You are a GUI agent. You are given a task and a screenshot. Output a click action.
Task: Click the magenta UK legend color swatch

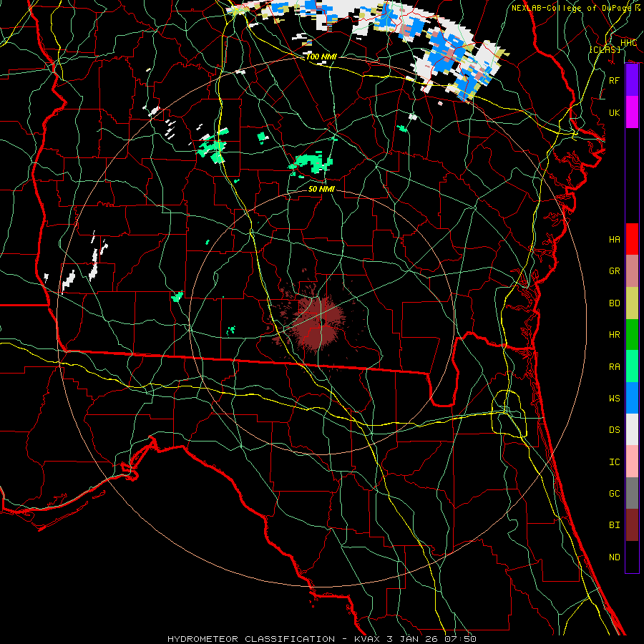pos(632,112)
